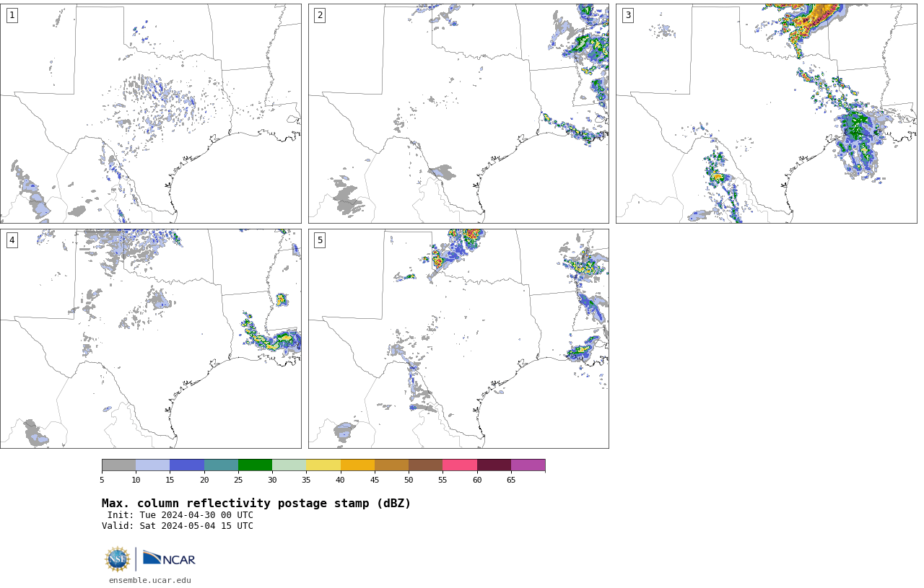Click the panel number label '1'
Image resolution: width=924 pixels, height=588 pixels.
[x=12, y=15]
